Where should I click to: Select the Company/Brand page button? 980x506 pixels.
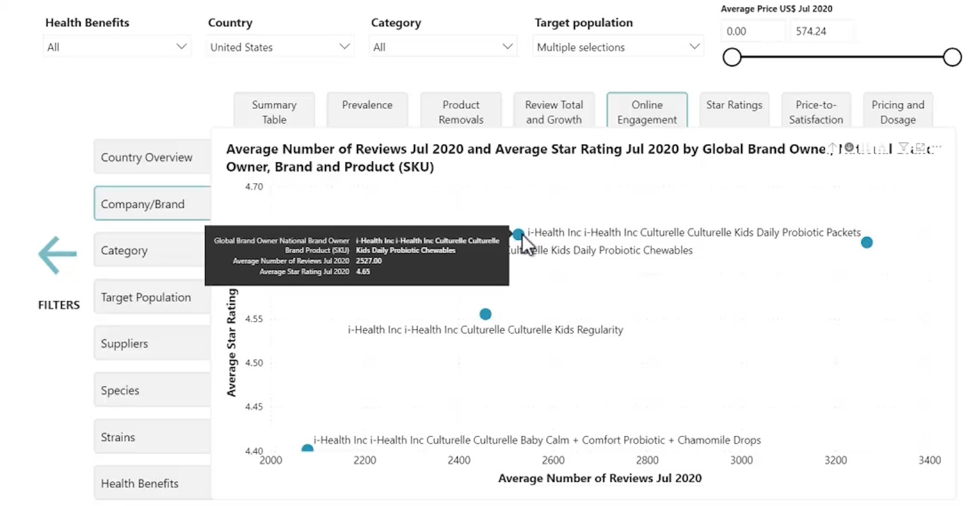pyautogui.click(x=152, y=203)
